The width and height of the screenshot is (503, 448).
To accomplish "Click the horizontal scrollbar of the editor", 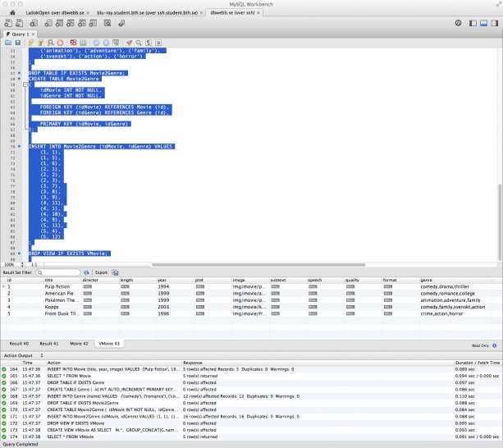I will point(258,265).
